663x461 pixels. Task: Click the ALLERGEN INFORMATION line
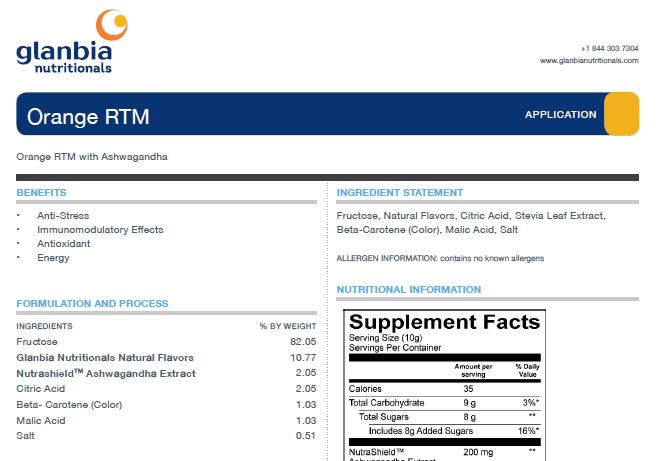440,258
